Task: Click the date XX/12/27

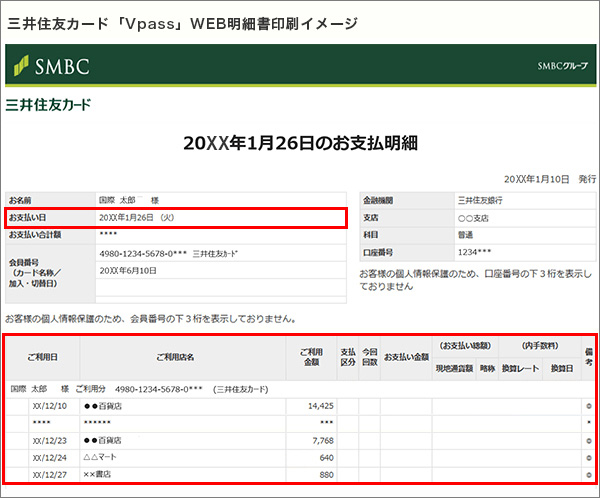Action: click(x=50, y=475)
